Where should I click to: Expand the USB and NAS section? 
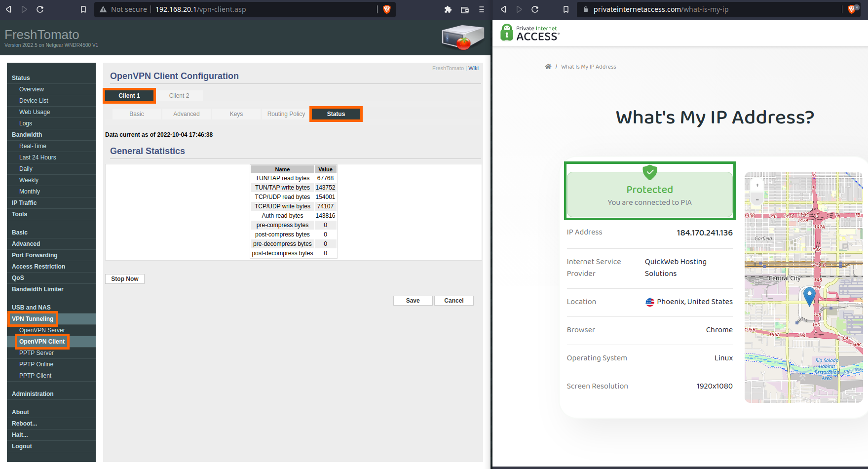pos(31,308)
